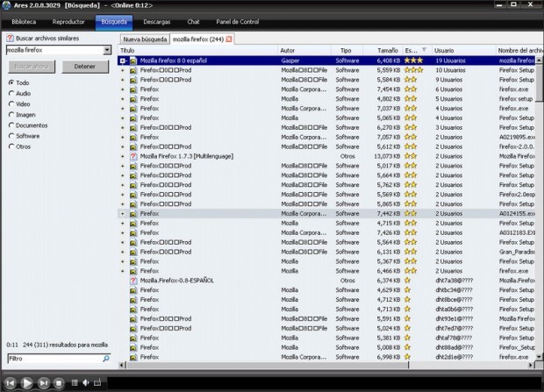Click star rating of the 19 Usuarios row

[x=413, y=61]
